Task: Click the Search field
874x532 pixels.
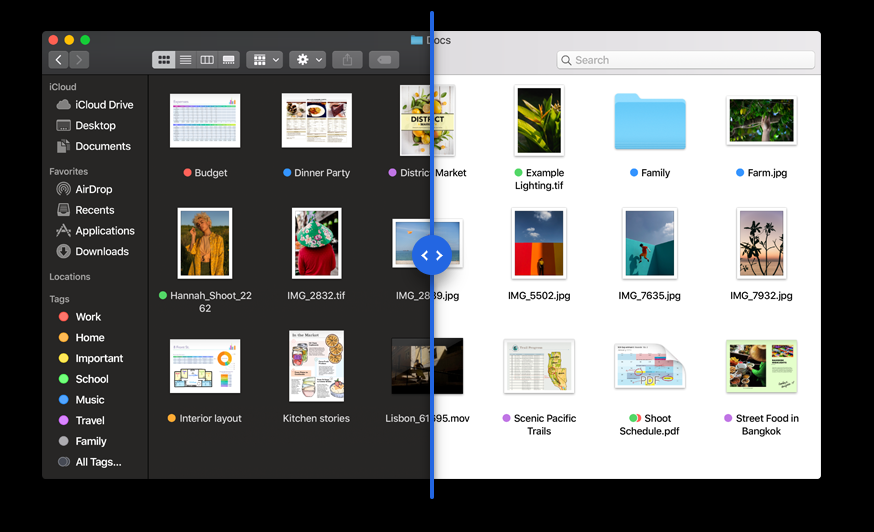Action: 686,60
